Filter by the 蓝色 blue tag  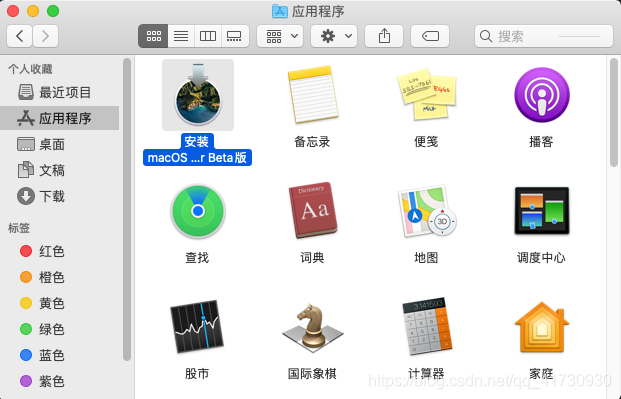[x=59, y=355]
